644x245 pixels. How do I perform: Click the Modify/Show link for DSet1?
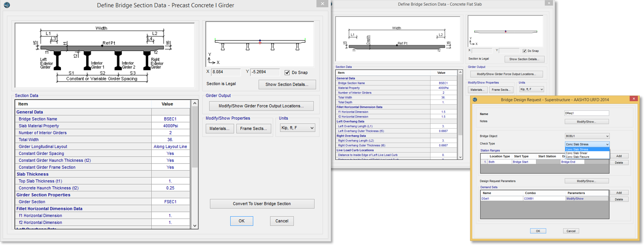click(x=575, y=199)
